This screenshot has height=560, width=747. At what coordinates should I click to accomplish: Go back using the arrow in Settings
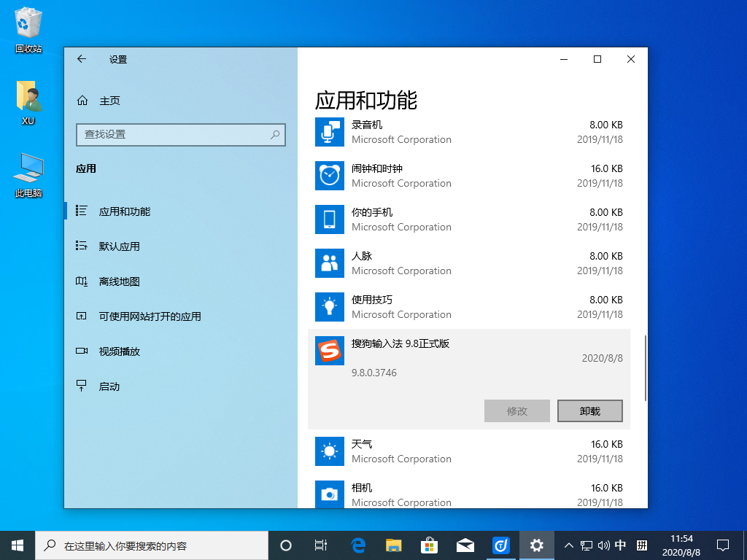[82, 59]
